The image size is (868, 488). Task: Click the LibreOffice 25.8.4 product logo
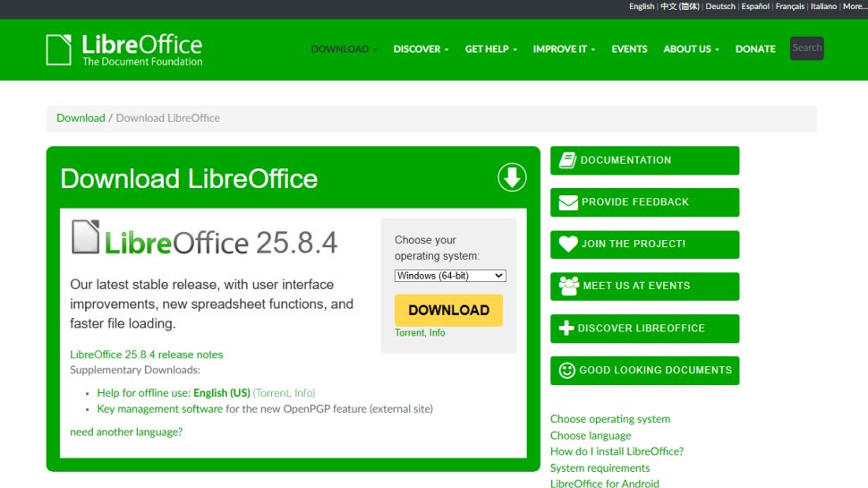coord(204,239)
